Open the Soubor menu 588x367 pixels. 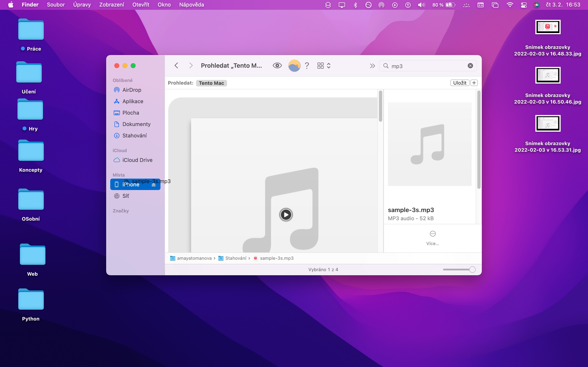click(56, 5)
